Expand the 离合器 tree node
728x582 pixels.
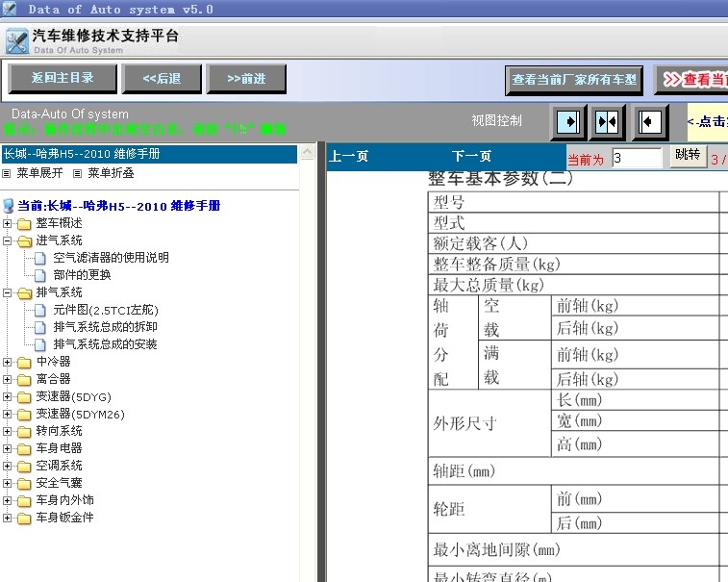pyautogui.click(x=7, y=379)
